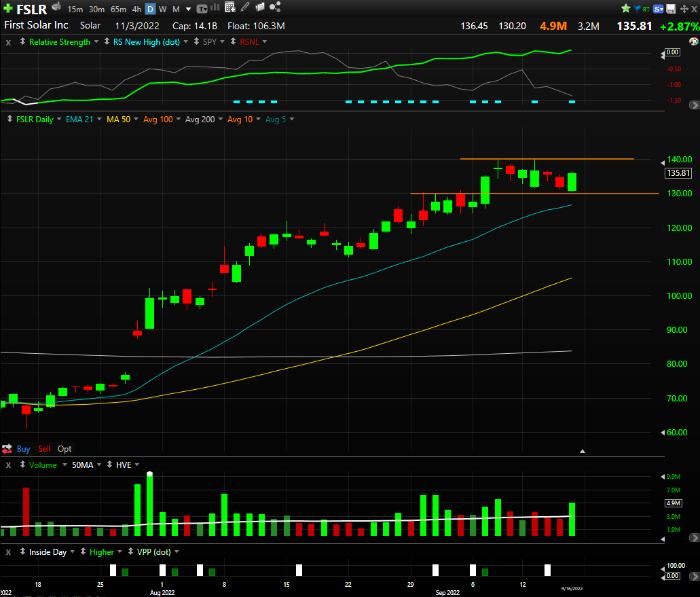This screenshot has height=597, width=700.
Task: Click the reorder arrows beside Higher
Action: (83, 552)
